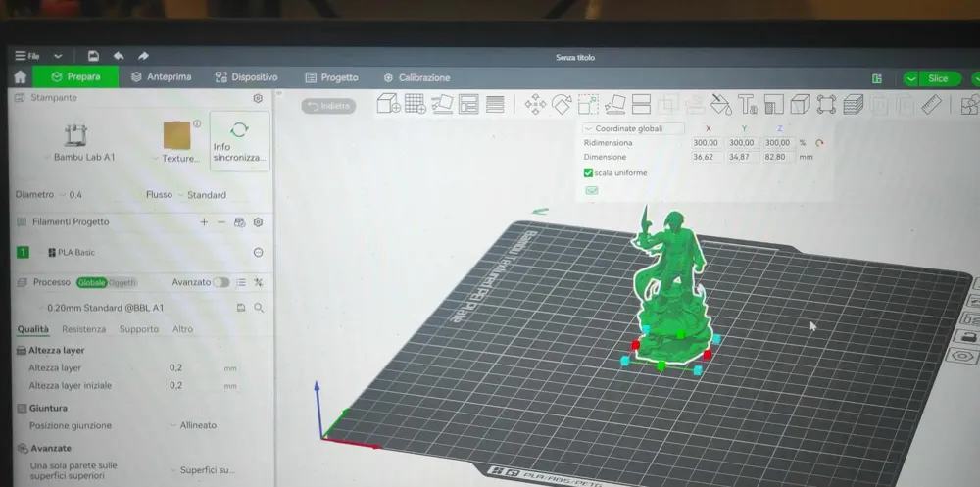The image size is (980, 487).
Task: Select the Text shape tool
Action: click(x=747, y=104)
